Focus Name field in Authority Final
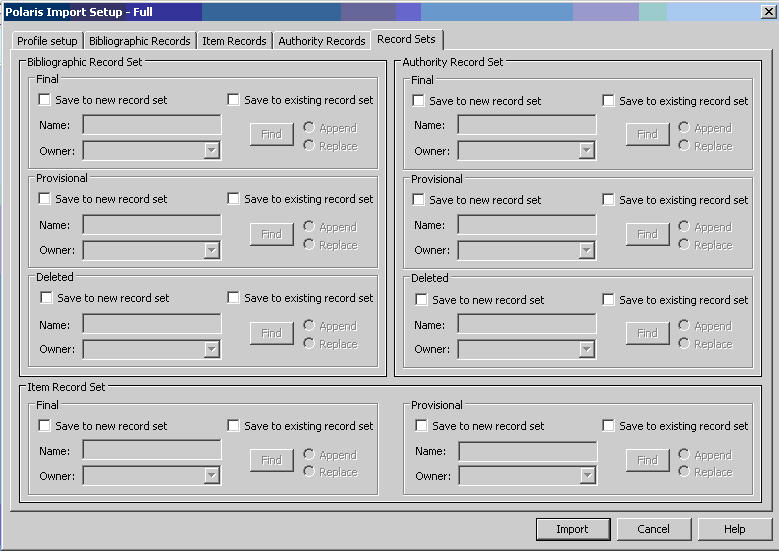779x551 pixels. [x=527, y=125]
